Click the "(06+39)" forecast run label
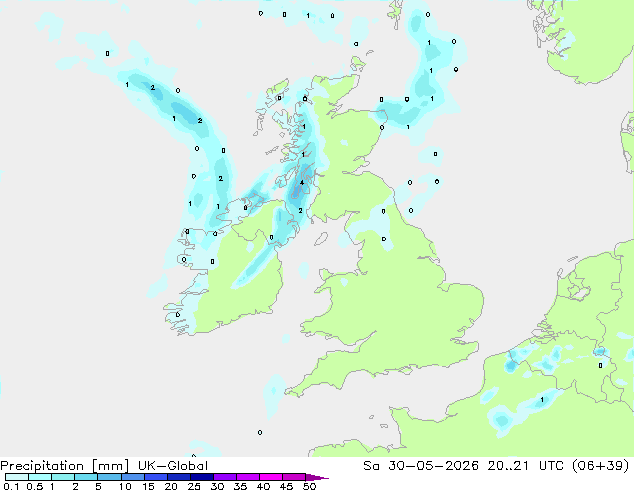 (600, 466)
